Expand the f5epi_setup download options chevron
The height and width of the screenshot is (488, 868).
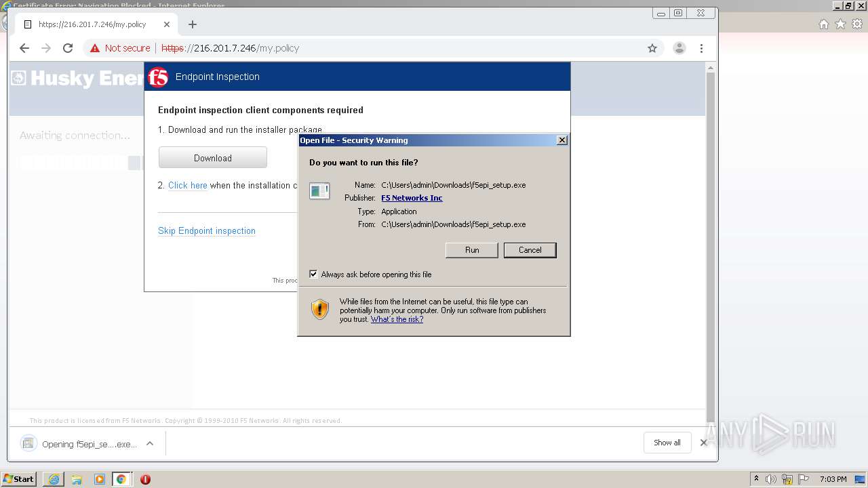click(x=150, y=443)
